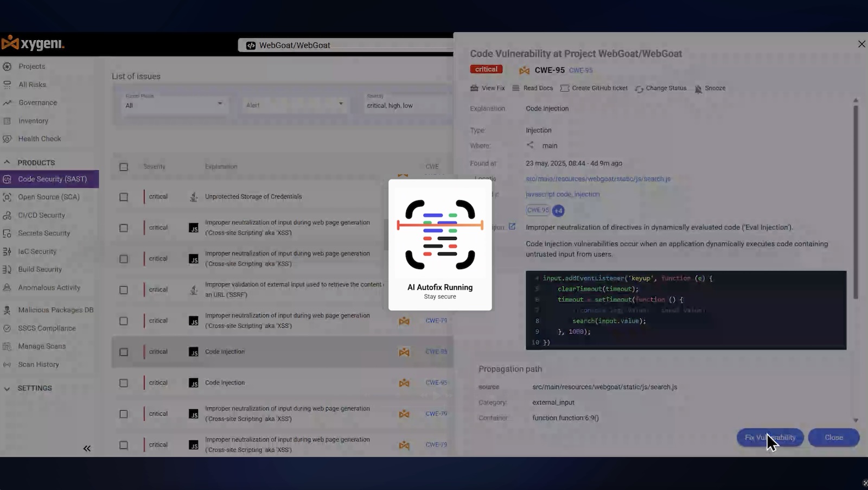Click the CWE-95 link beside the title
The height and width of the screenshot is (490, 868).
click(x=580, y=70)
